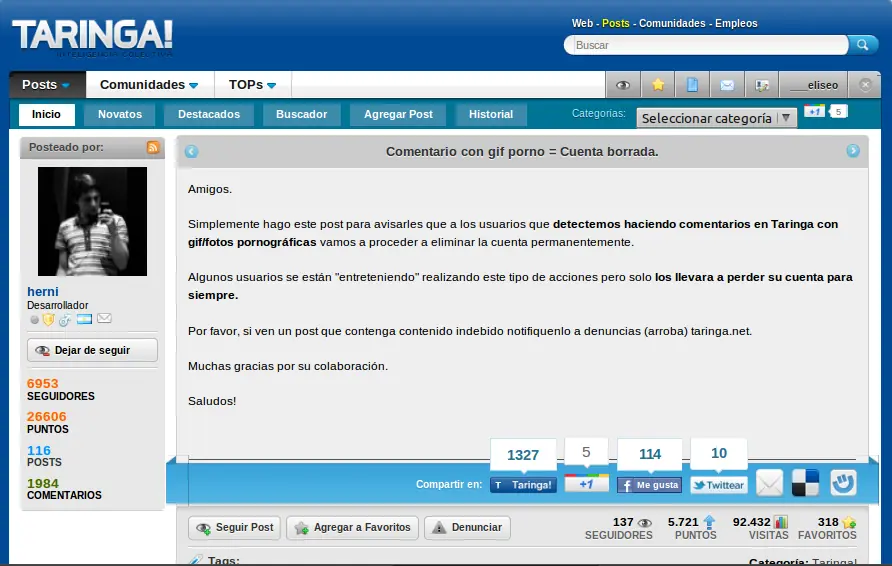The height and width of the screenshot is (566, 892).
Task: Click the Taringa share count 1327
Action: 523,455
